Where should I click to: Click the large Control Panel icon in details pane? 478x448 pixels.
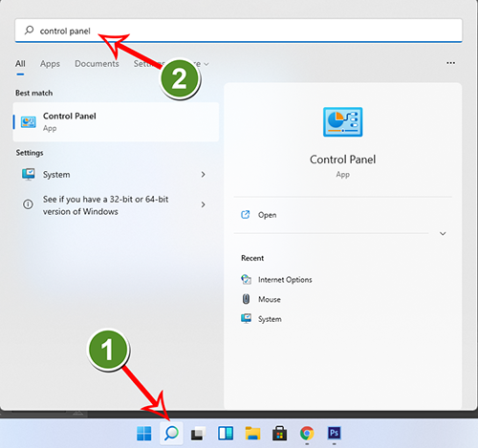pos(342,122)
